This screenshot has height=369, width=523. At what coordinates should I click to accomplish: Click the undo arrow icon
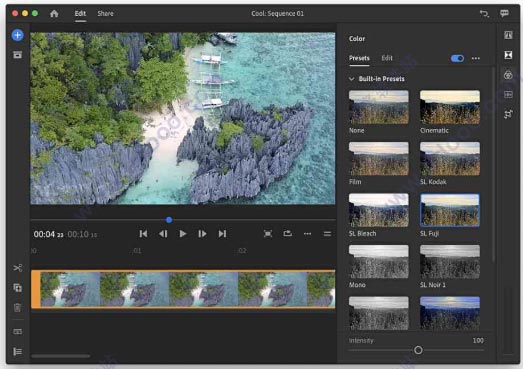(484, 14)
